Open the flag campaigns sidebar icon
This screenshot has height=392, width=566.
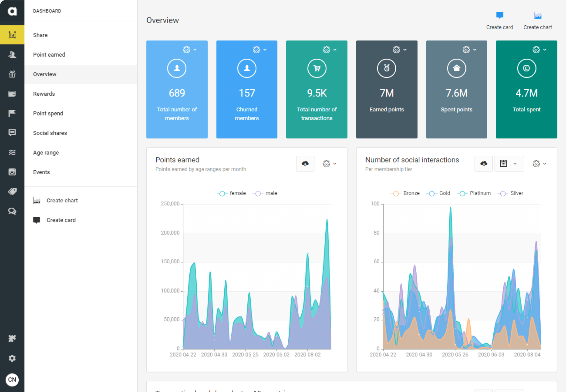(x=12, y=113)
